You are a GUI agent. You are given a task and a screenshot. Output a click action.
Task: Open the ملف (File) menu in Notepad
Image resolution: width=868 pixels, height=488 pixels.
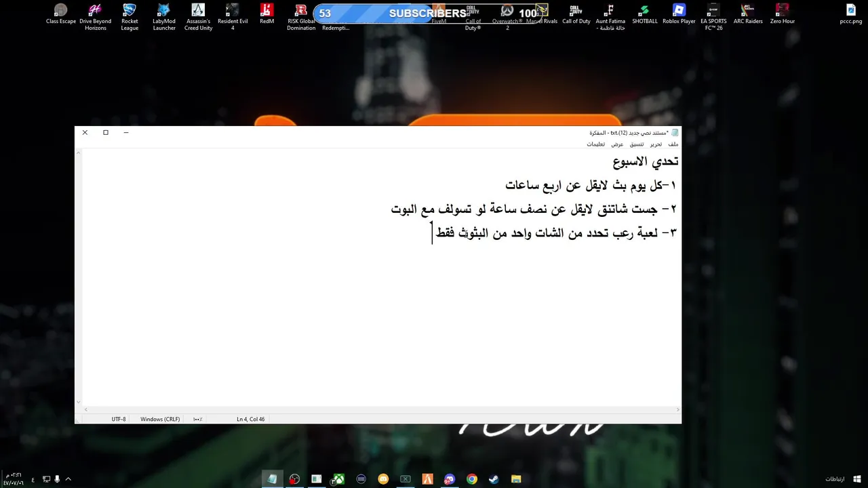coord(673,144)
